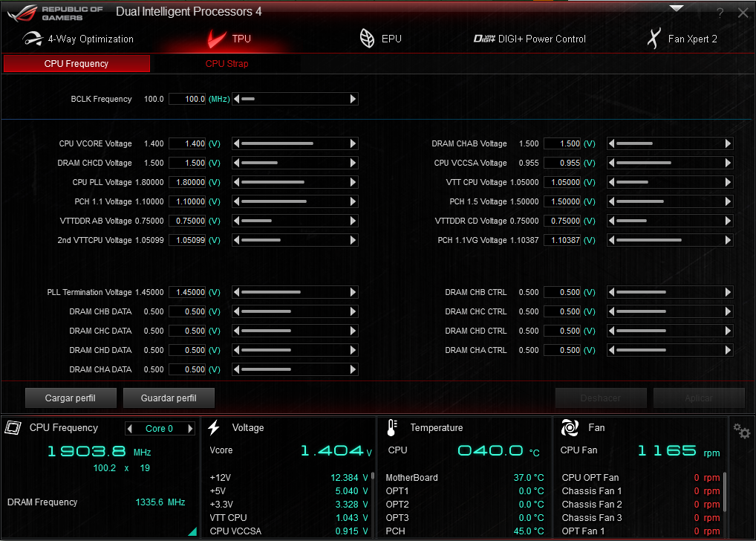The image size is (756, 541).
Task: Decrease DRAM CHD CTRL left arrow
Action: click(612, 331)
